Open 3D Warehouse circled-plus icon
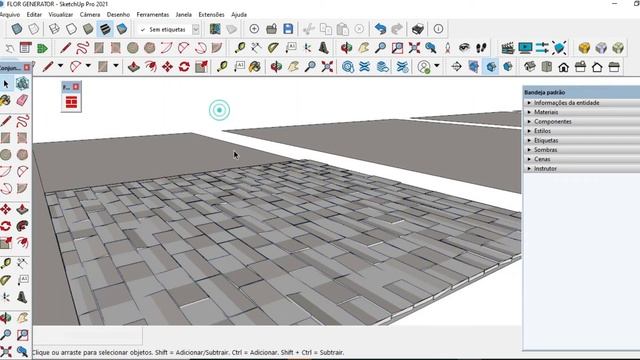 coord(254,29)
